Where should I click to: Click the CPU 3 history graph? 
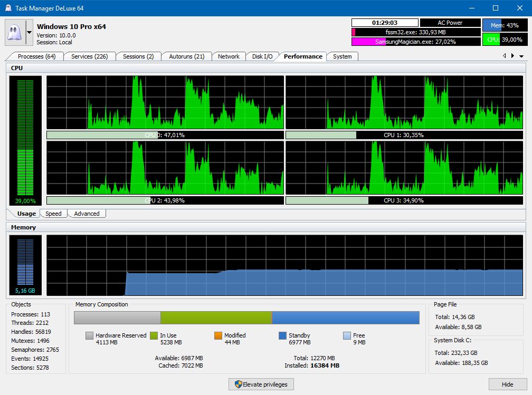click(x=404, y=168)
